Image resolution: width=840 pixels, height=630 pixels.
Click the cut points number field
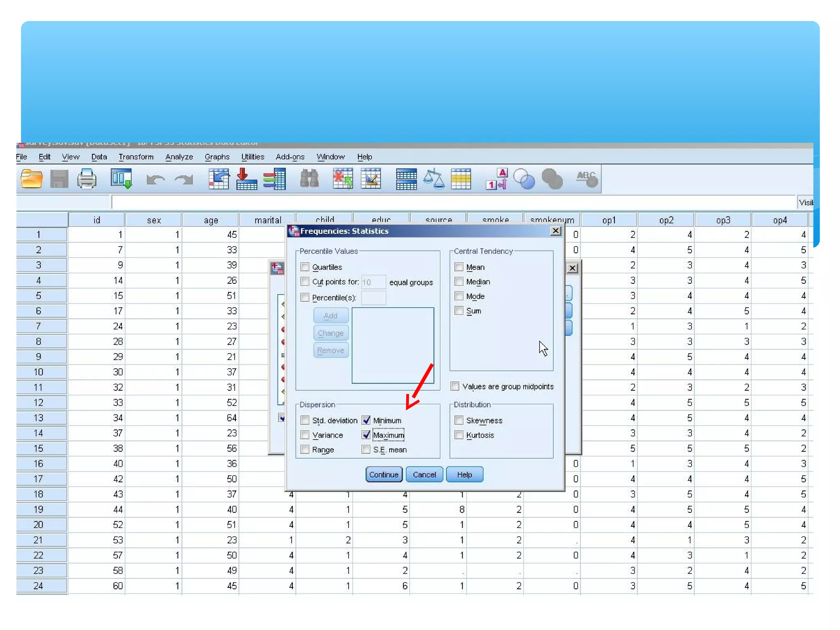coord(373,282)
